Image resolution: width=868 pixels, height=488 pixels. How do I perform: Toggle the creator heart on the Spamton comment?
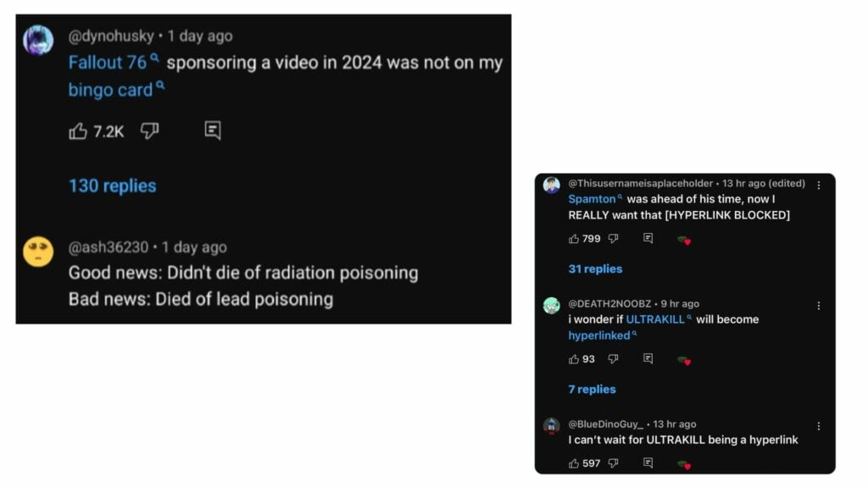685,240
